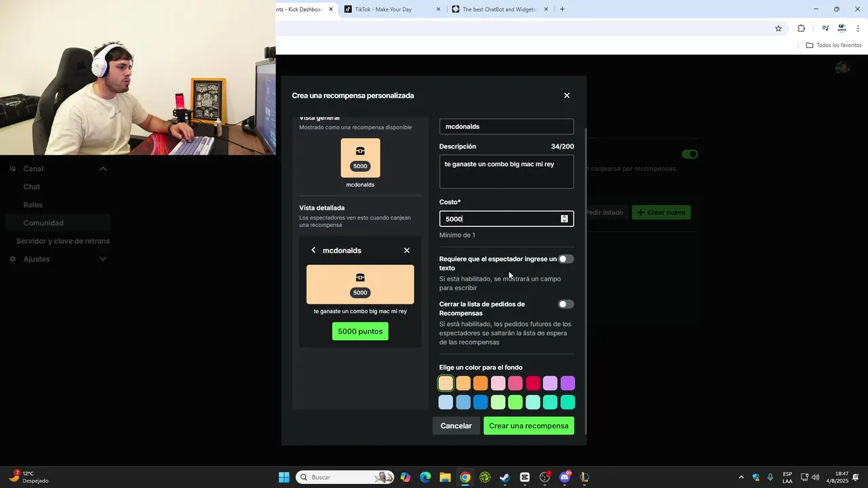The height and width of the screenshot is (488, 868).
Task: Switch to 'TikTok - Make Your Day' tab
Action: (391, 9)
